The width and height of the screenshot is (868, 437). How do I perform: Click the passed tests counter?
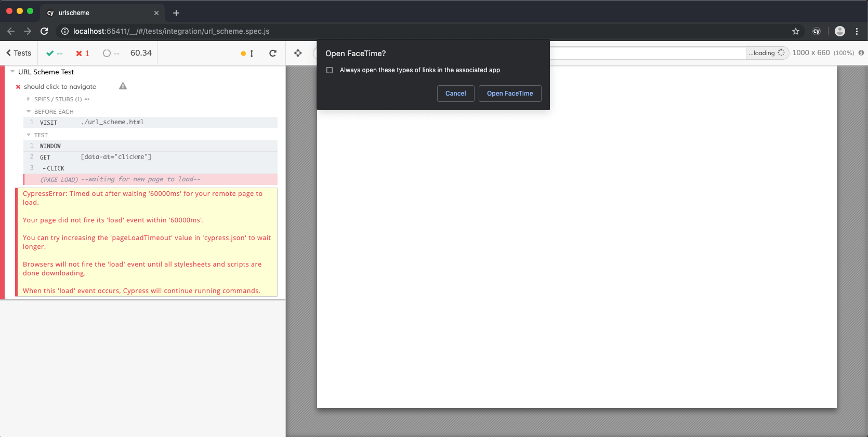click(x=55, y=53)
